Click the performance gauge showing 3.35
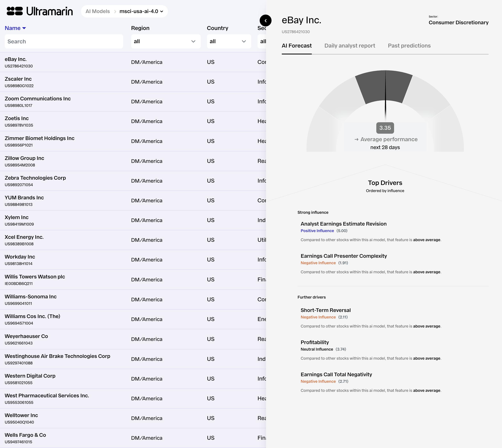 click(x=385, y=128)
